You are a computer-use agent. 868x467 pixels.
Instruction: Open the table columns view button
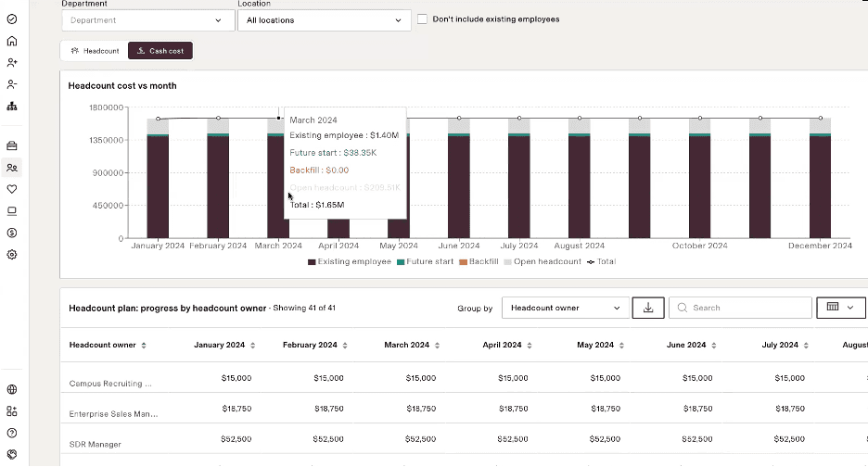[x=840, y=308]
